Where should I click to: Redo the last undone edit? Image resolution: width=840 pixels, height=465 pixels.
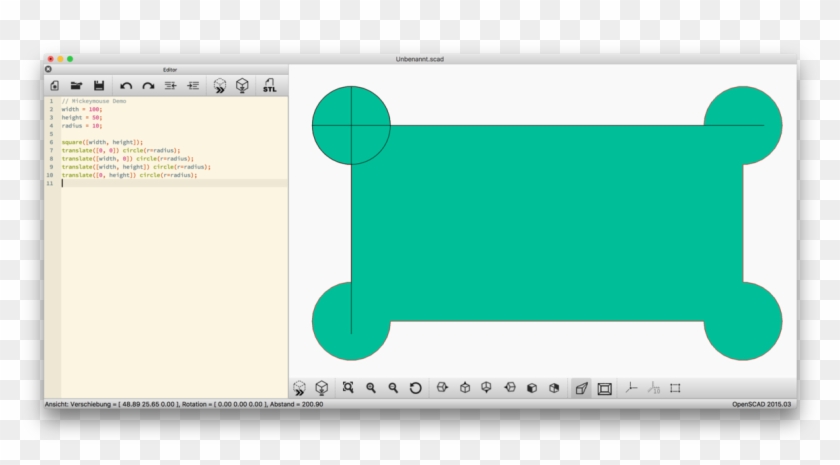click(148, 86)
